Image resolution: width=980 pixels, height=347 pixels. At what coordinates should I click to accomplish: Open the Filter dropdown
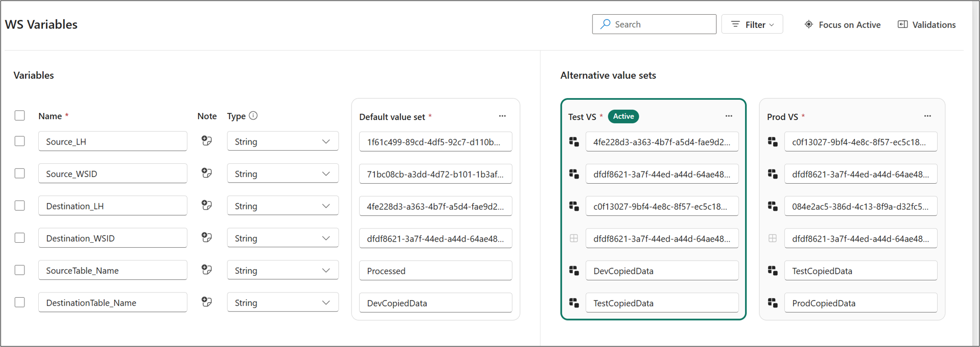coord(752,24)
